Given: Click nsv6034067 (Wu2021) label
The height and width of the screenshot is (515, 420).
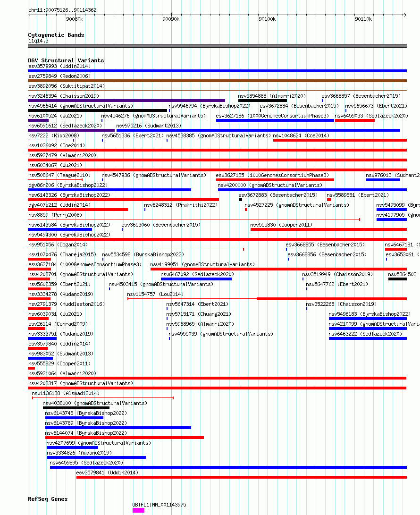Looking at the screenshot, I should click(55, 165).
